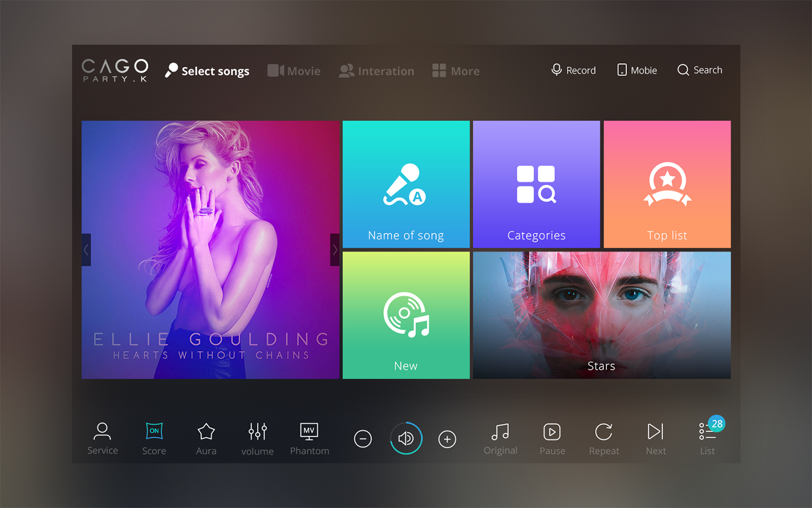812x508 pixels.
Task: Open the Interation tab
Action: click(377, 71)
